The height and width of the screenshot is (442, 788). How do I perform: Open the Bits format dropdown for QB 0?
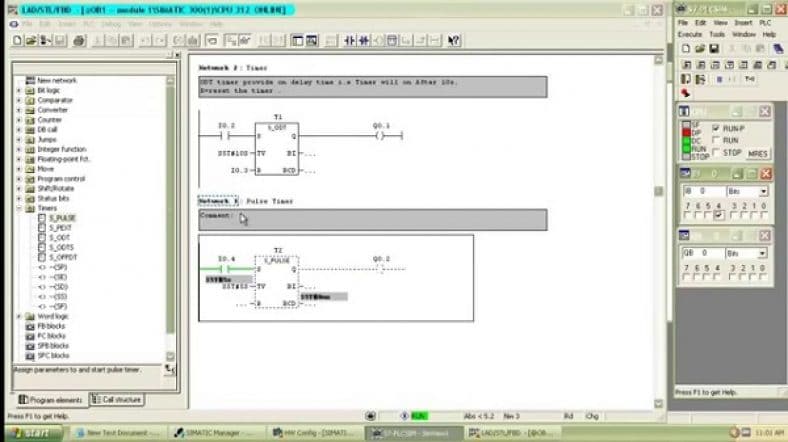(x=762, y=253)
